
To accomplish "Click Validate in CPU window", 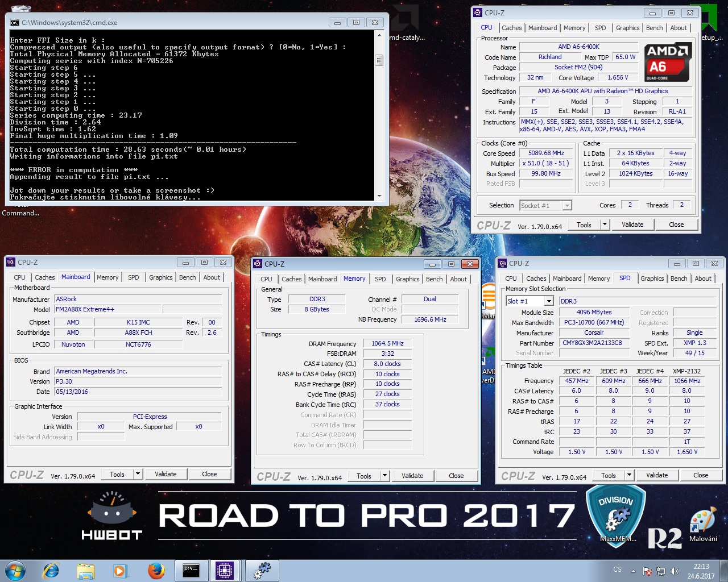I will click(632, 225).
